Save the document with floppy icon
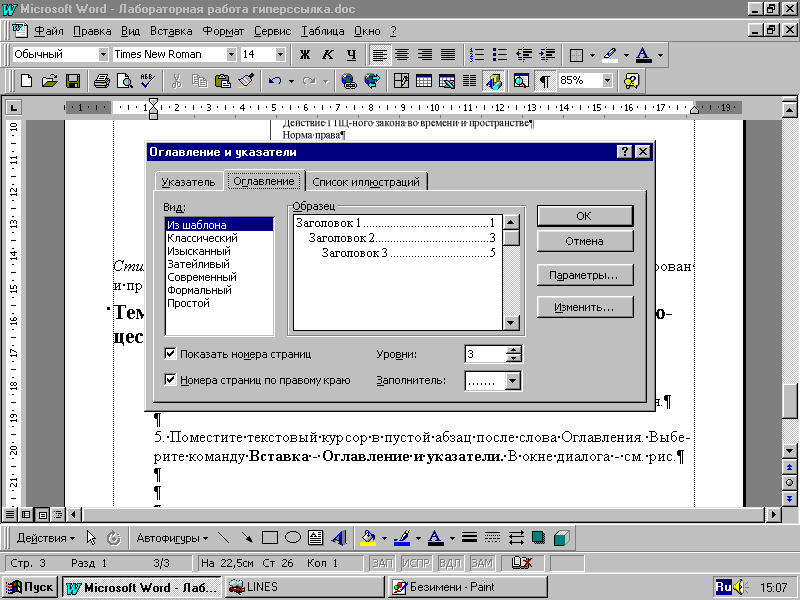The width and height of the screenshot is (800, 600). pos(73,81)
